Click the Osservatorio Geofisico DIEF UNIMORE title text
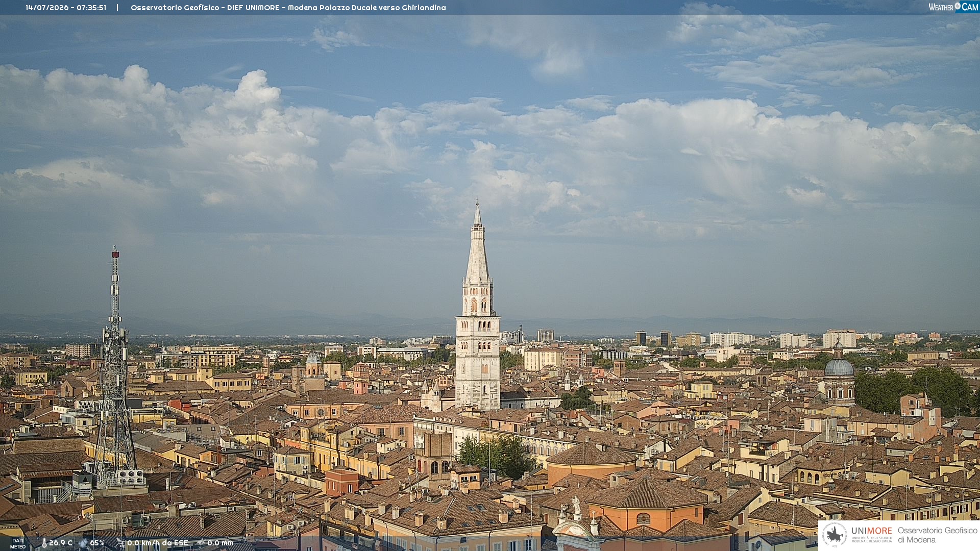Screen dimensions: 980x551 pos(288,8)
